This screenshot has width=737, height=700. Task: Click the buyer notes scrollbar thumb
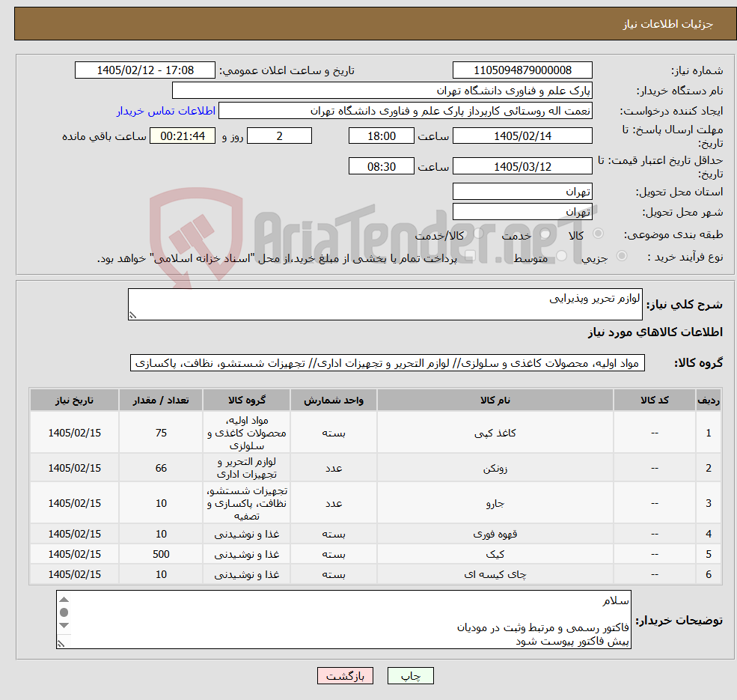[x=64, y=612]
